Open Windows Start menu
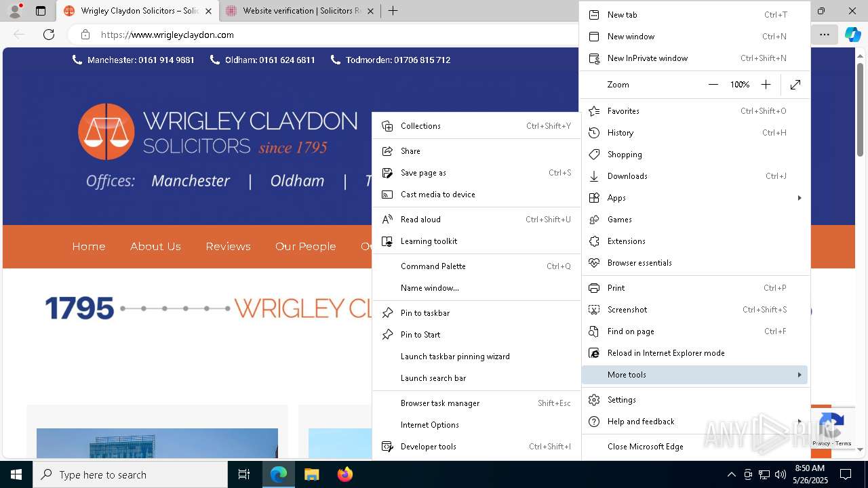Viewport: 868px width, 488px height. coord(16,474)
